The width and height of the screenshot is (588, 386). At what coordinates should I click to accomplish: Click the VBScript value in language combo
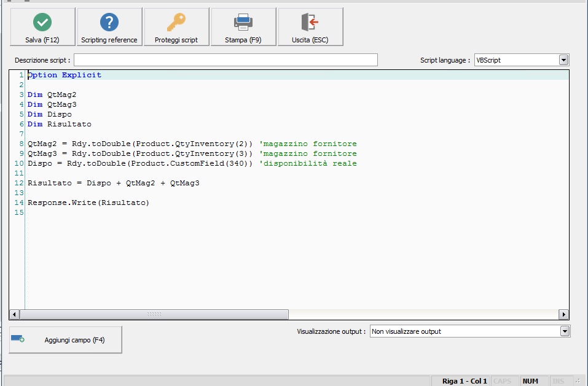488,60
